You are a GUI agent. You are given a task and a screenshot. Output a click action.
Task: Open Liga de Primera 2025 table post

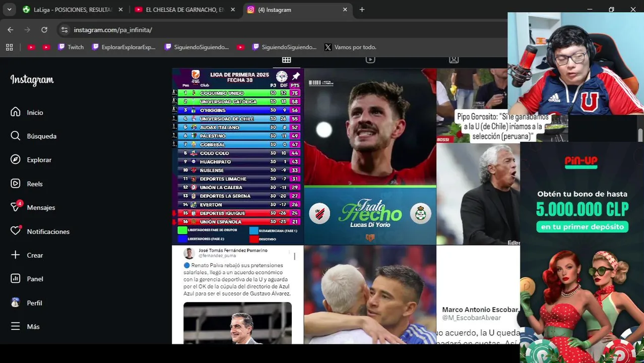[x=237, y=156]
